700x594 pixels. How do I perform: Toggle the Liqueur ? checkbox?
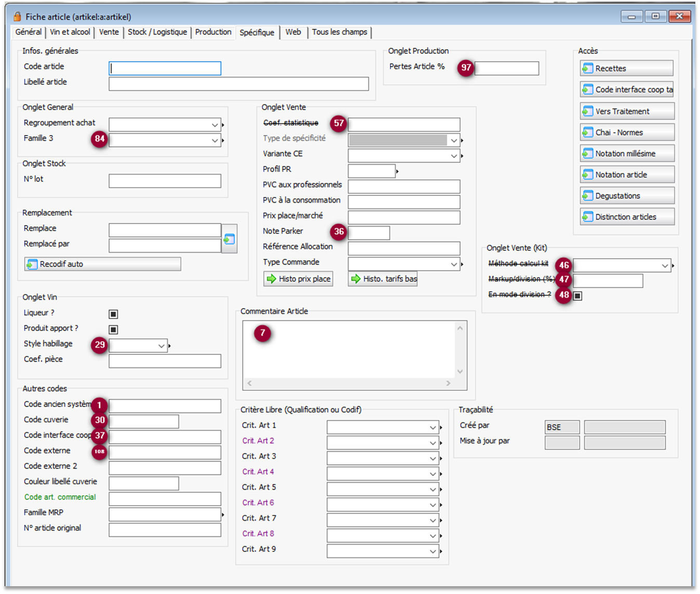[x=113, y=314]
